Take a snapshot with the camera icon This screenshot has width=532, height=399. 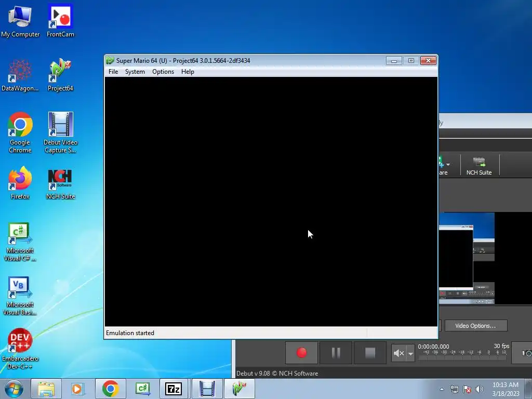tap(526, 353)
